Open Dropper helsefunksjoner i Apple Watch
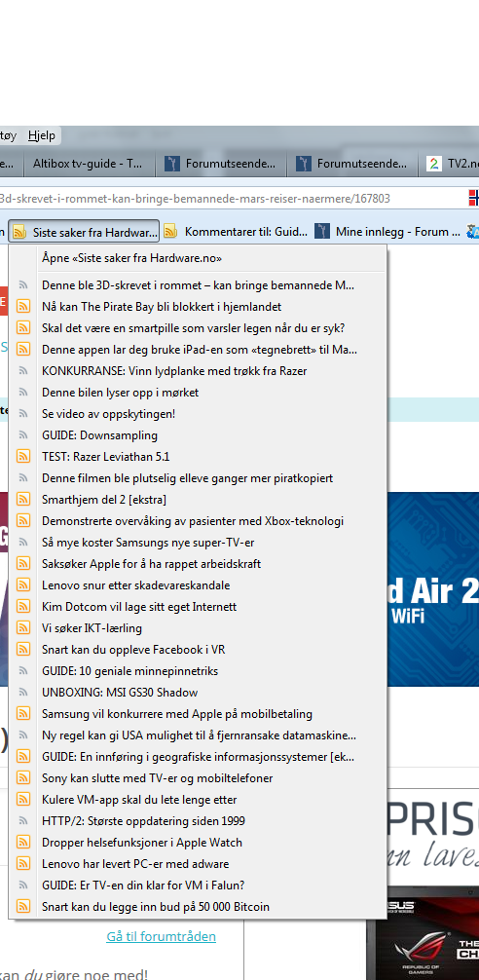The image size is (479, 980). click(x=198, y=843)
